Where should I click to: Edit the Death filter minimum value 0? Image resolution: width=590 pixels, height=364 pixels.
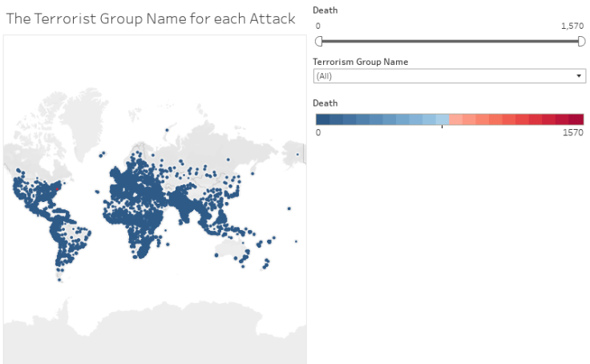318,26
